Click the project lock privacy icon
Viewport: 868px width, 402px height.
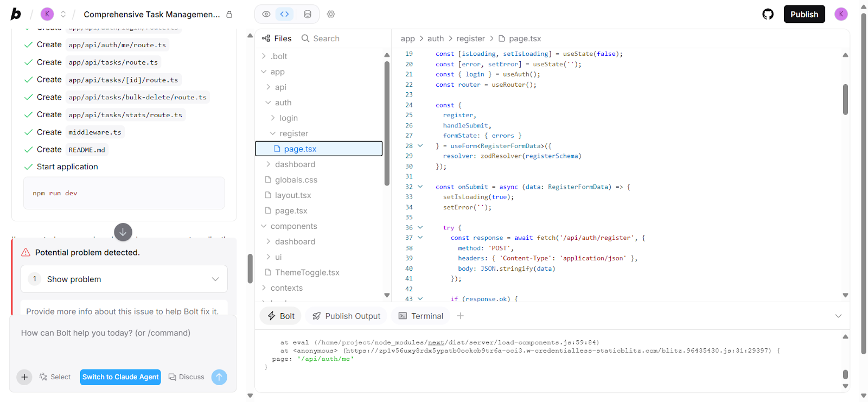[229, 15]
